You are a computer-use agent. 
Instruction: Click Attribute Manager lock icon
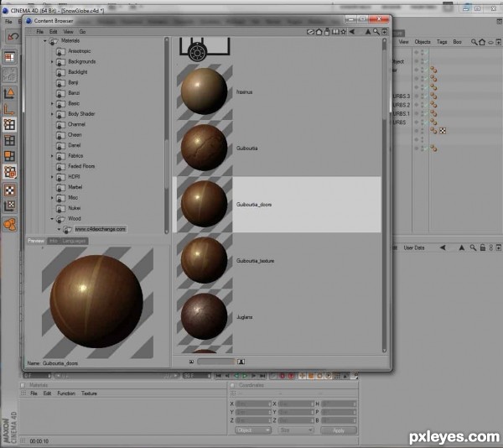[x=483, y=247]
